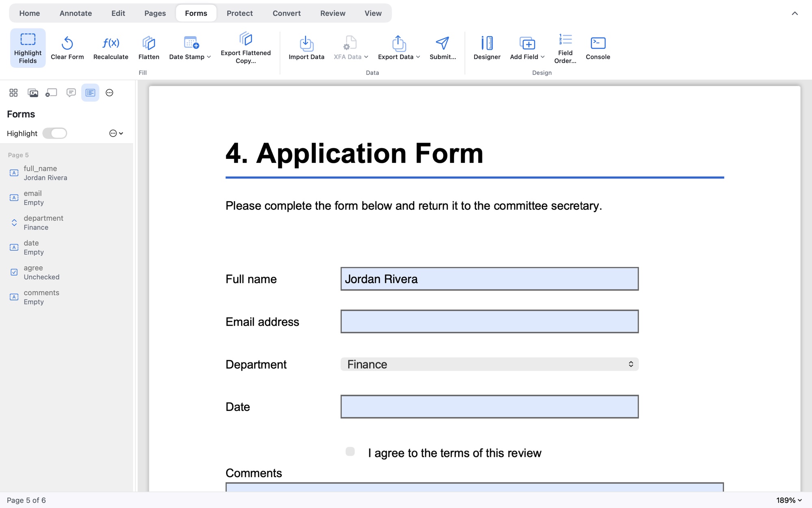Select the full_name field in list

pyautogui.click(x=67, y=173)
